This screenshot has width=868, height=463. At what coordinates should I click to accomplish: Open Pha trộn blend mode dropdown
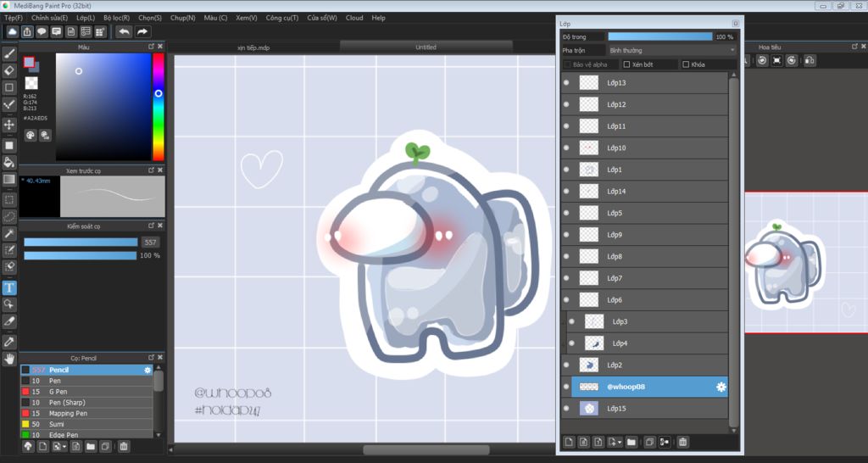672,50
